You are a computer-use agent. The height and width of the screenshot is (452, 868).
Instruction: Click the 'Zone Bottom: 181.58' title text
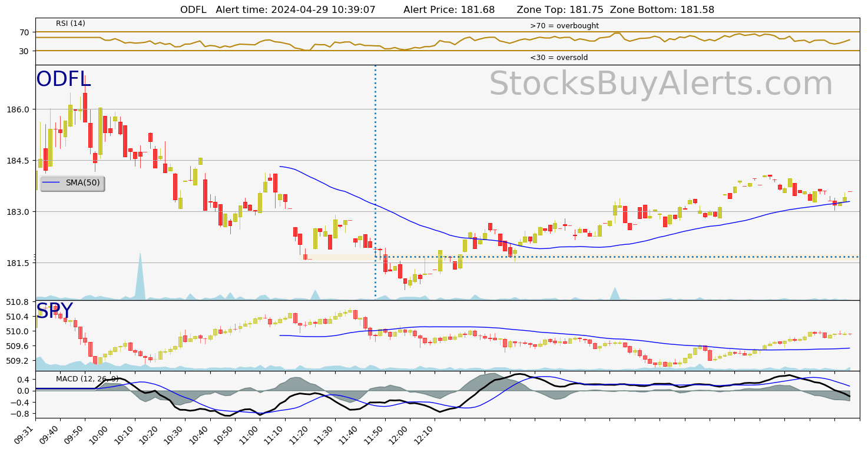click(662, 9)
